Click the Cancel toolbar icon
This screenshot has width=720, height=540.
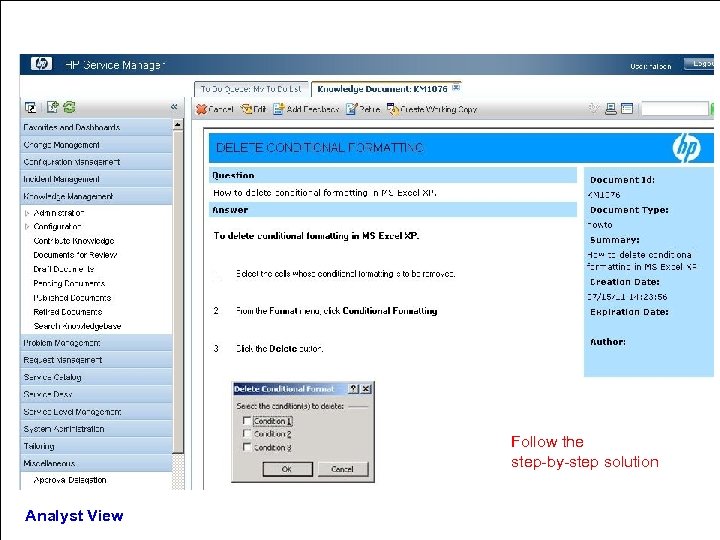[x=201, y=109]
